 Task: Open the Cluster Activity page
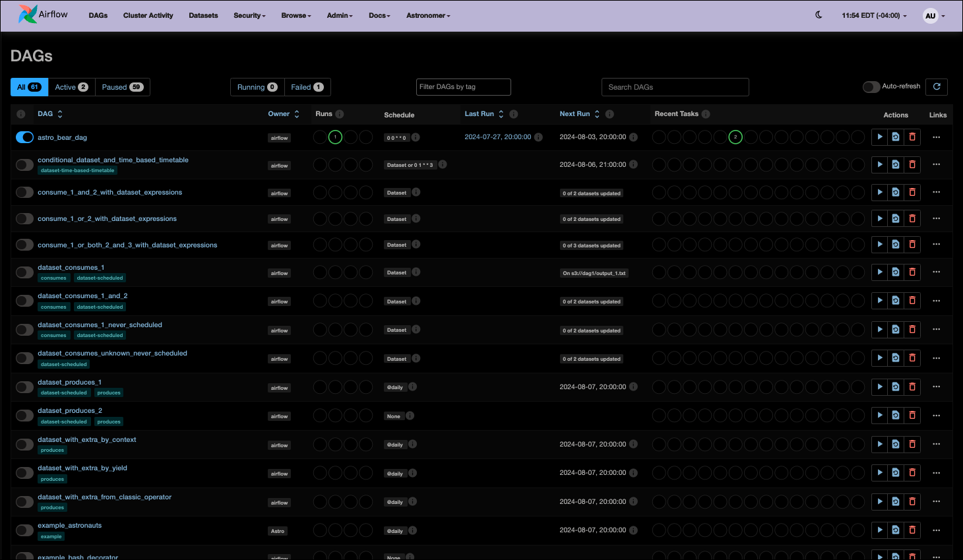pyautogui.click(x=148, y=15)
